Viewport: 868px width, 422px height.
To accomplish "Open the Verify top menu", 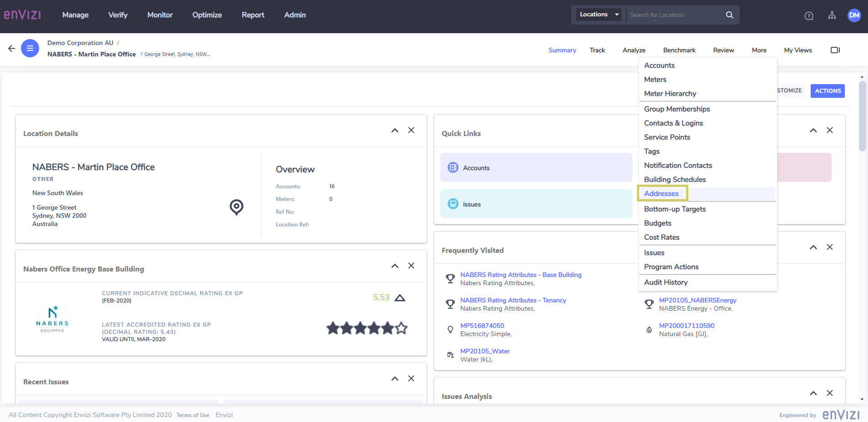I will (118, 15).
